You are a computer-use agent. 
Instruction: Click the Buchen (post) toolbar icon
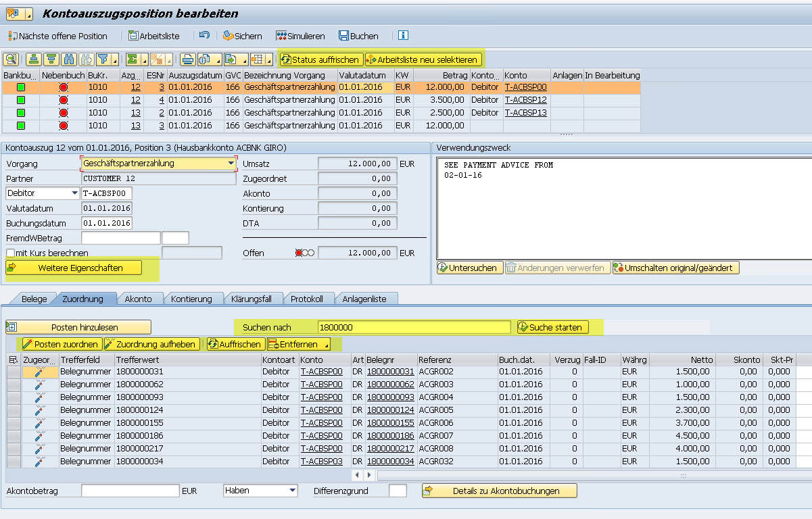[358, 36]
